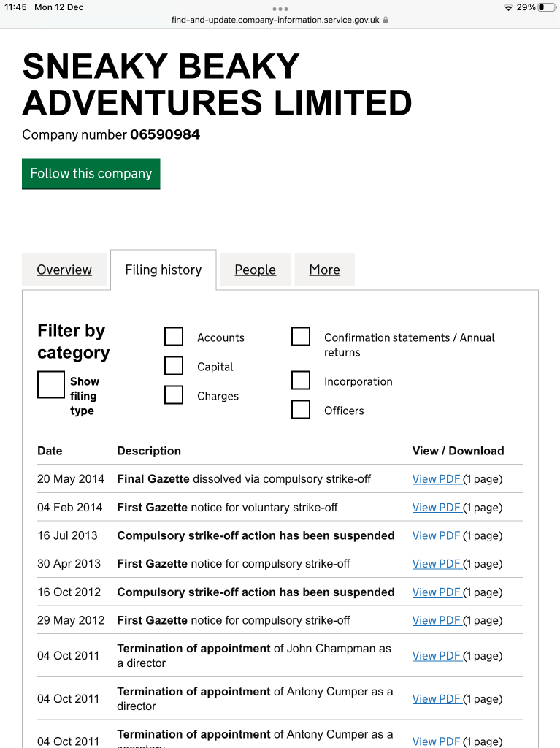The height and width of the screenshot is (748, 560).
Task: Open PDF for 04 Feb 2014 voluntary strike-off
Action: [436, 508]
